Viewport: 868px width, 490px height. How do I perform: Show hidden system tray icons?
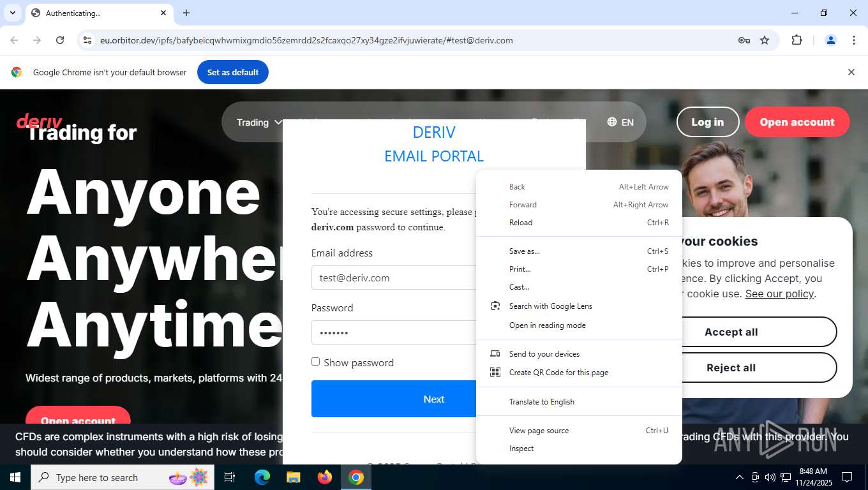pos(740,477)
